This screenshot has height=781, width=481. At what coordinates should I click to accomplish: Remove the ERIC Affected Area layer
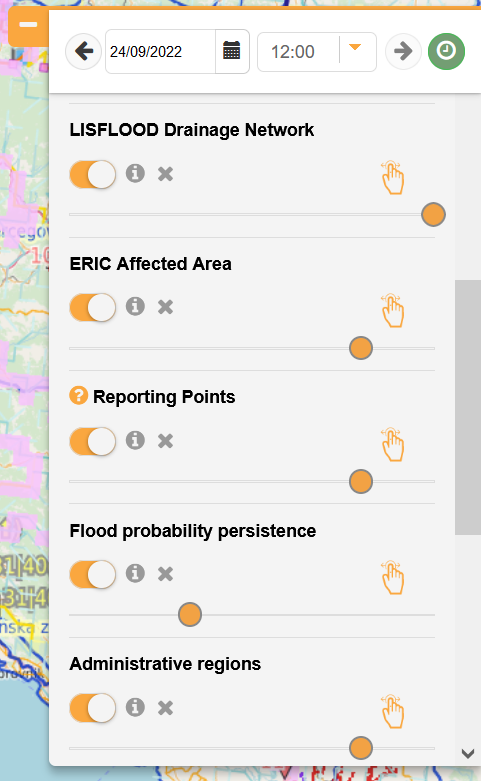pyautogui.click(x=165, y=307)
